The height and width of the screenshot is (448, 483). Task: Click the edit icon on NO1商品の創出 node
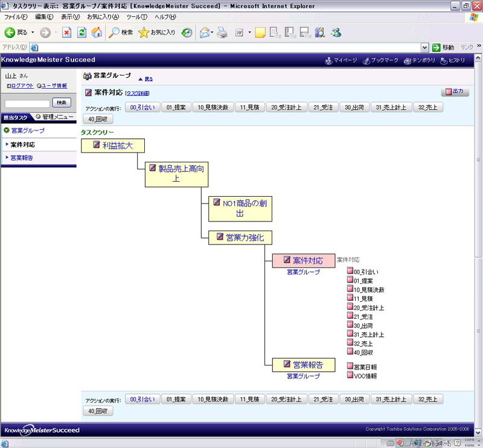click(217, 202)
